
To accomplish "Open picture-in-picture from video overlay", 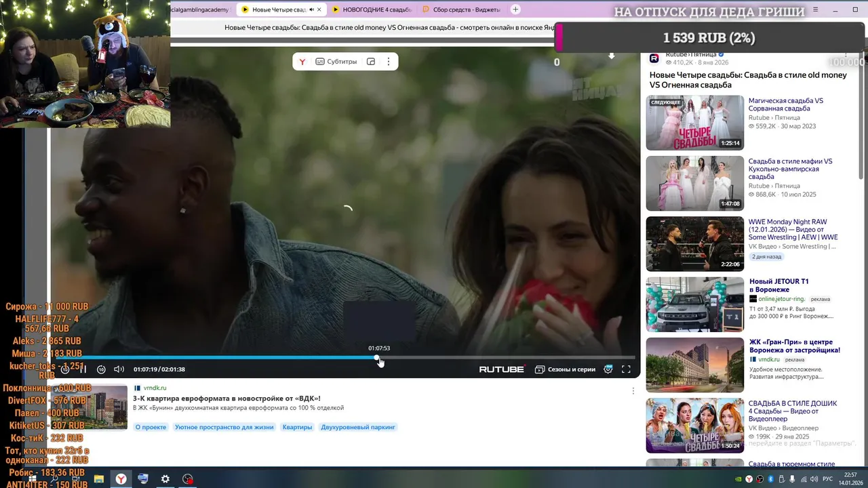I will [371, 62].
